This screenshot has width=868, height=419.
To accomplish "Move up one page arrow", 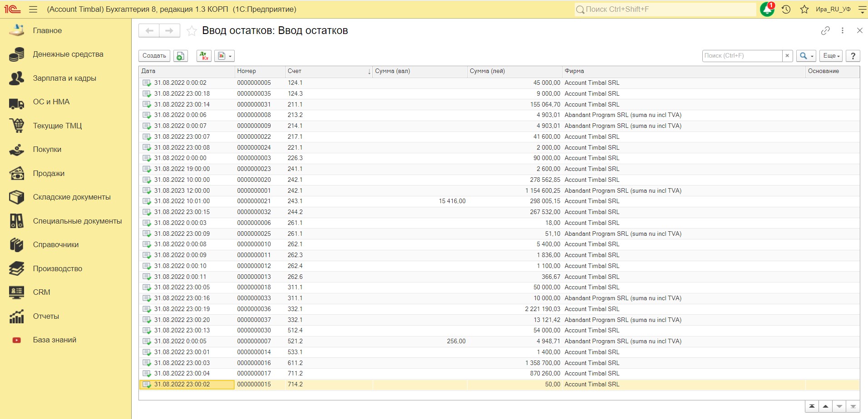I will [x=825, y=406].
